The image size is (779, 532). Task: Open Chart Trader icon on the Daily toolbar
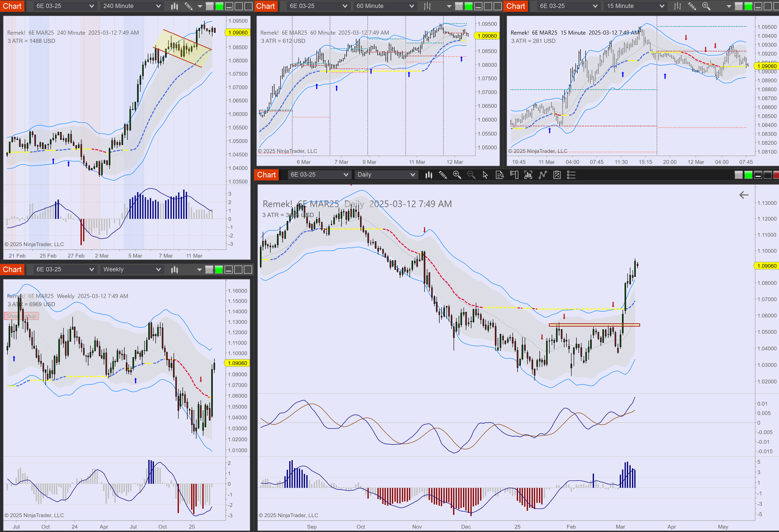coord(514,174)
